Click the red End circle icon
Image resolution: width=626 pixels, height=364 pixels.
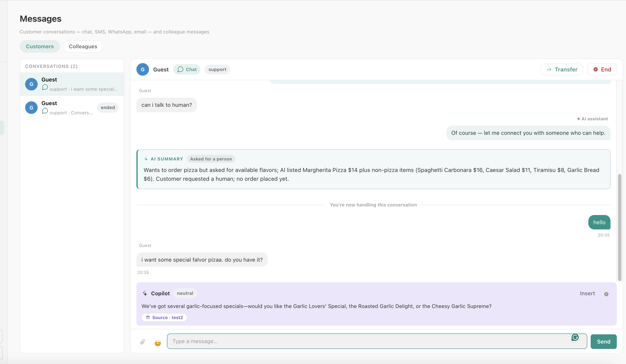click(x=596, y=69)
